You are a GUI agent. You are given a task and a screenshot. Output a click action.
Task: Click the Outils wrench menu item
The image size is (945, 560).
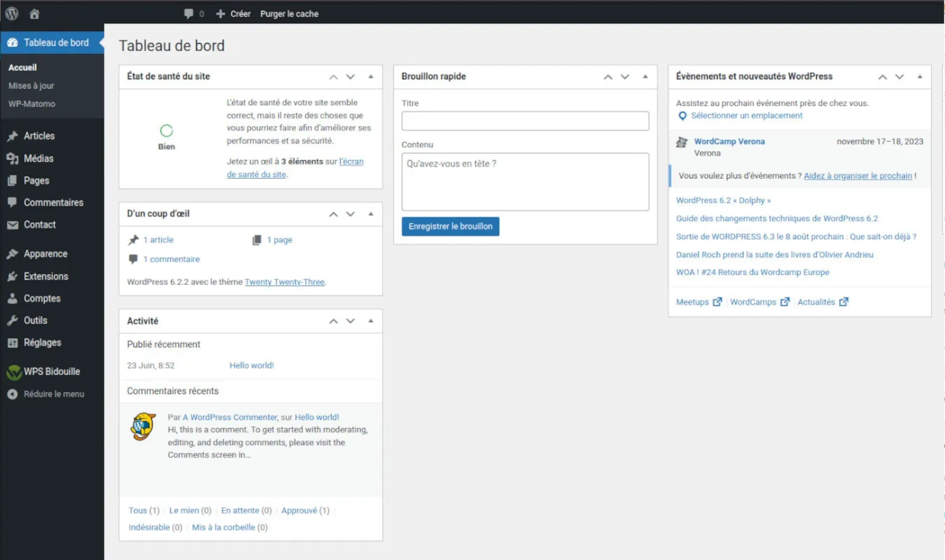[35, 320]
